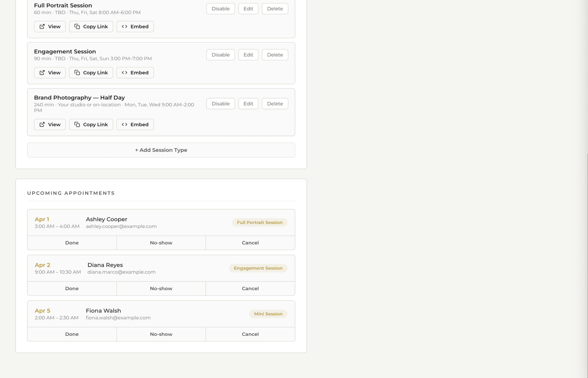
Task: View the Engagement Session booking page
Action: 50,72
